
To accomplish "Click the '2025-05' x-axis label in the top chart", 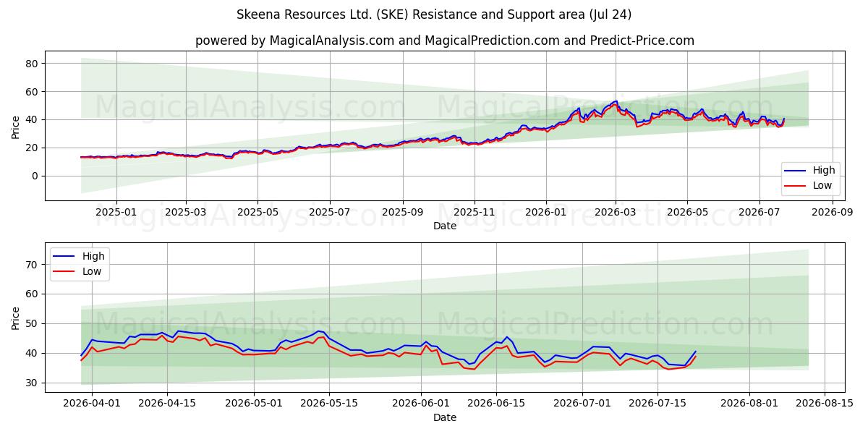I will 258,212.
